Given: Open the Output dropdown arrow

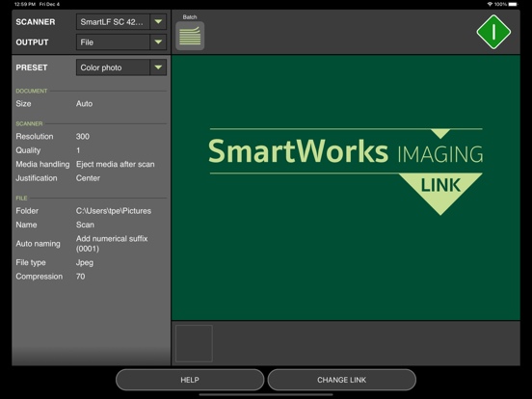Looking at the screenshot, I should click(x=158, y=42).
